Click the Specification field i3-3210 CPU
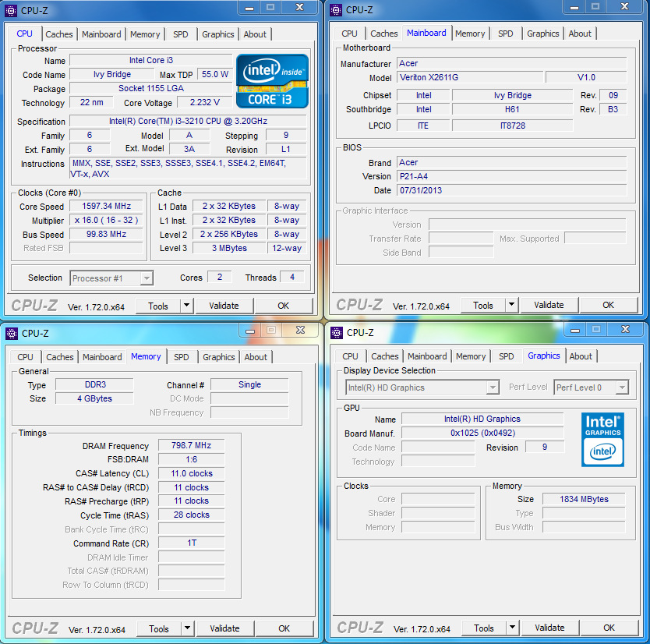This screenshot has height=644, width=650. pyautogui.click(x=188, y=121)
